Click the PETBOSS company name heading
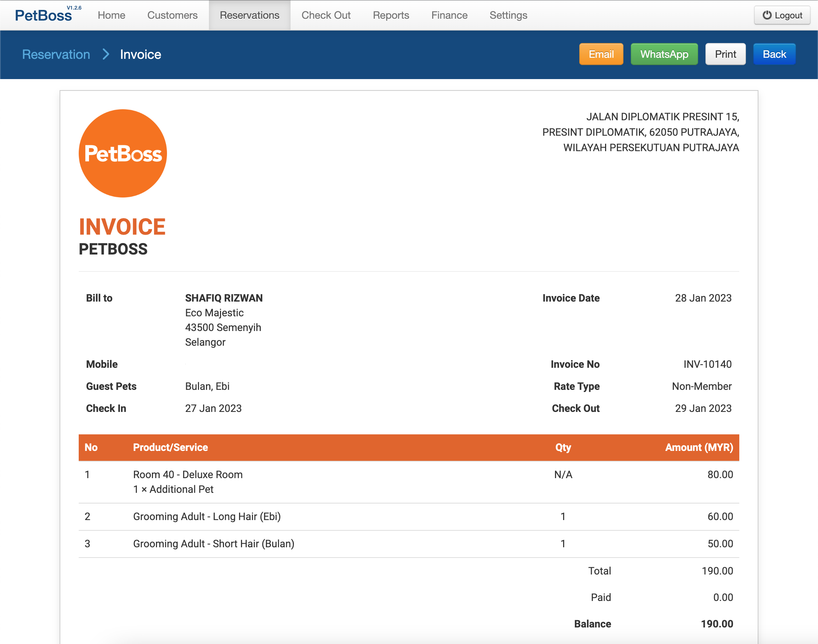The image size is (818, 644). [x=113, y=249]
